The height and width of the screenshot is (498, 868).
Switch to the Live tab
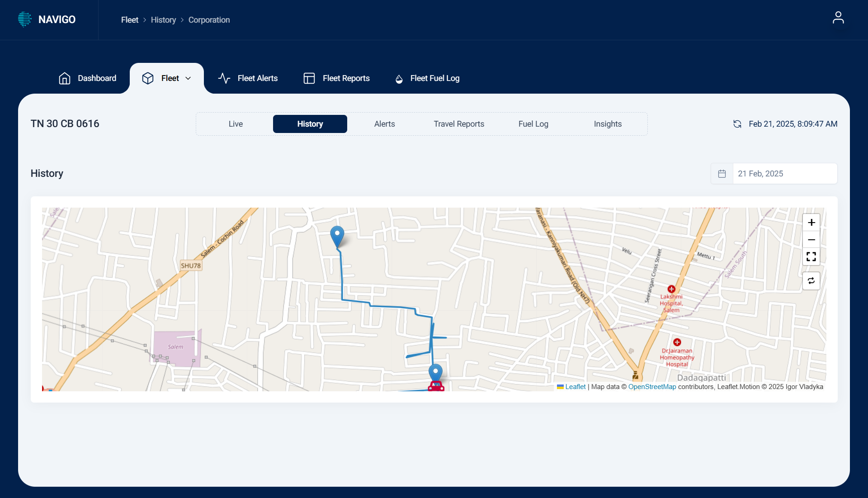(236, 124)
